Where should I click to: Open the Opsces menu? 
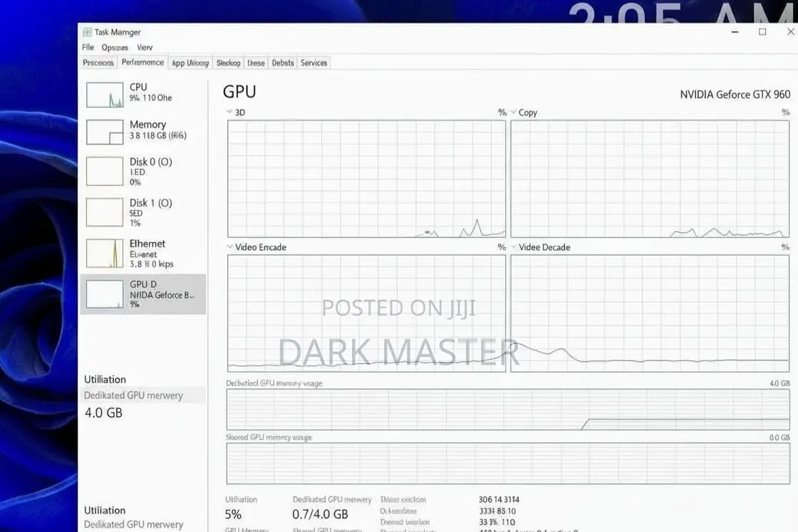[x=115, y=47]
